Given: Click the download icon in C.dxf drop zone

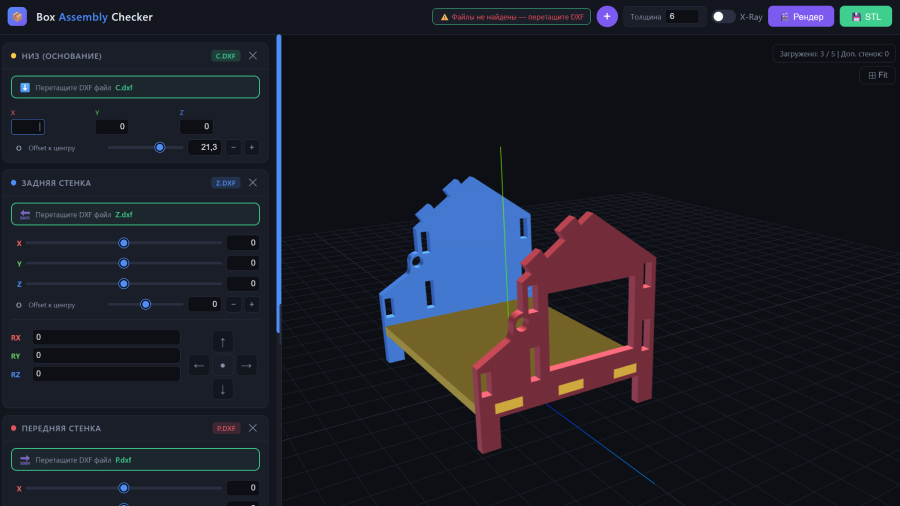Looking at the screenshot, I should click(25, 87).
